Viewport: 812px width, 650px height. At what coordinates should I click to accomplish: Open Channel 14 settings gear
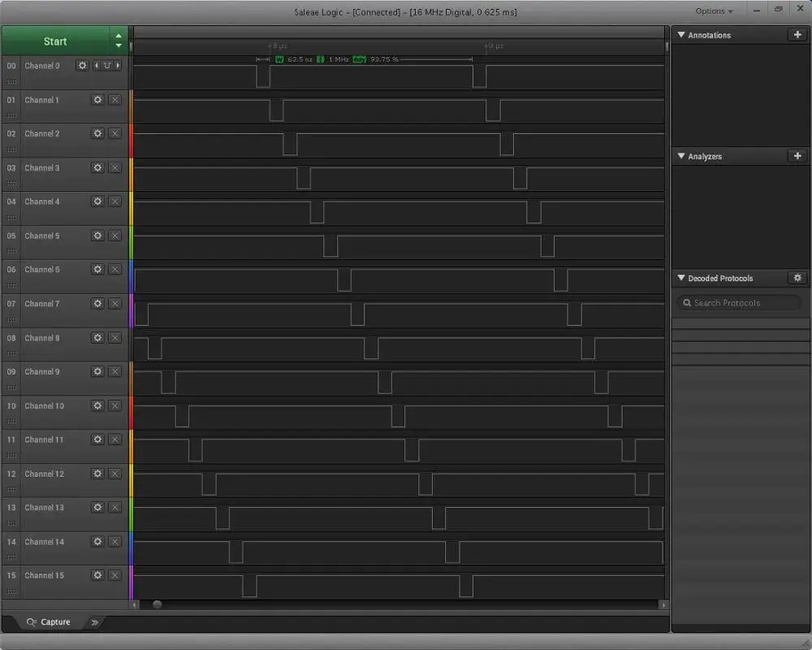click(x=97, y=541)
